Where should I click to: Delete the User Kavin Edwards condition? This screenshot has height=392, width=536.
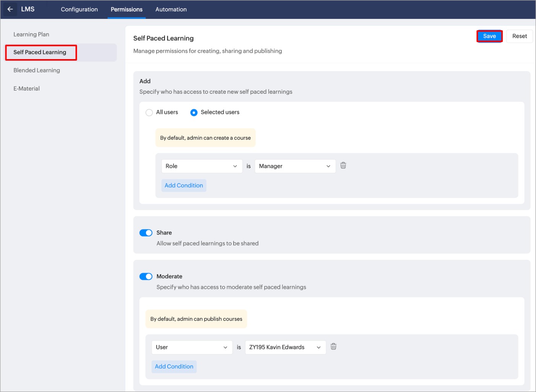pyautogui.click(x=333, y=347)
